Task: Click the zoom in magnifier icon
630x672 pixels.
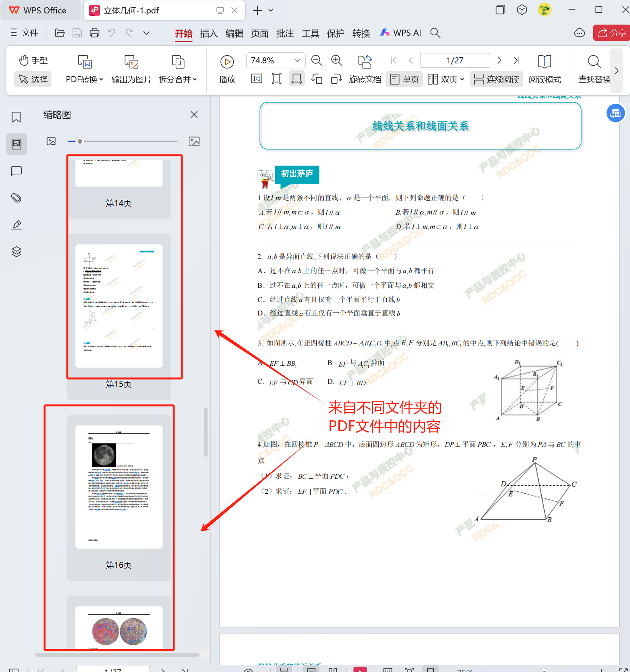Action: point(337,60)
